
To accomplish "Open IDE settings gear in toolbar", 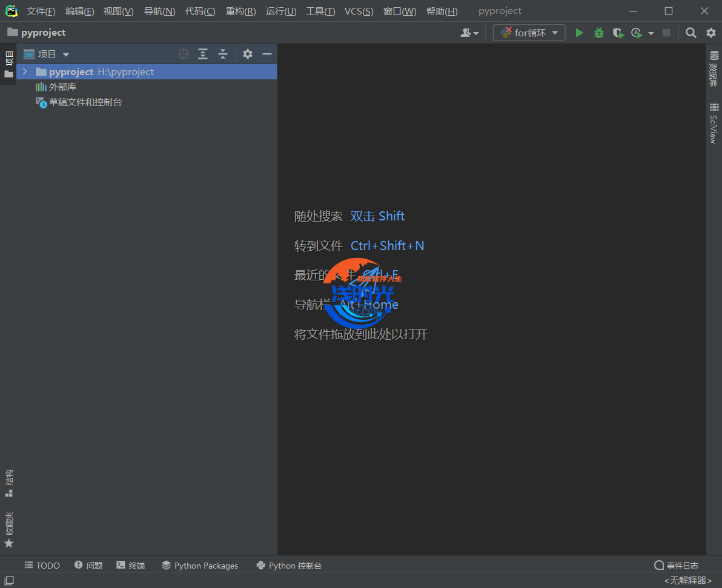I will (x=711, y=33).
